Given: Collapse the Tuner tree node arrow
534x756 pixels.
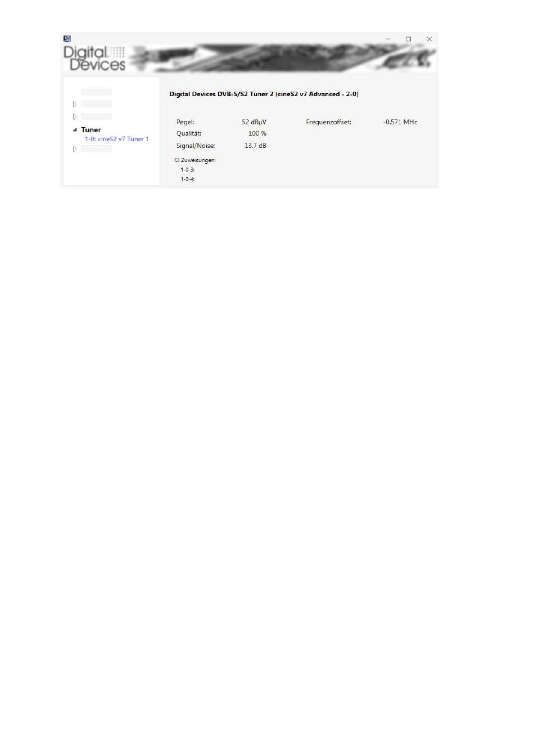Looking at the screenshot, I should point(75,130).
